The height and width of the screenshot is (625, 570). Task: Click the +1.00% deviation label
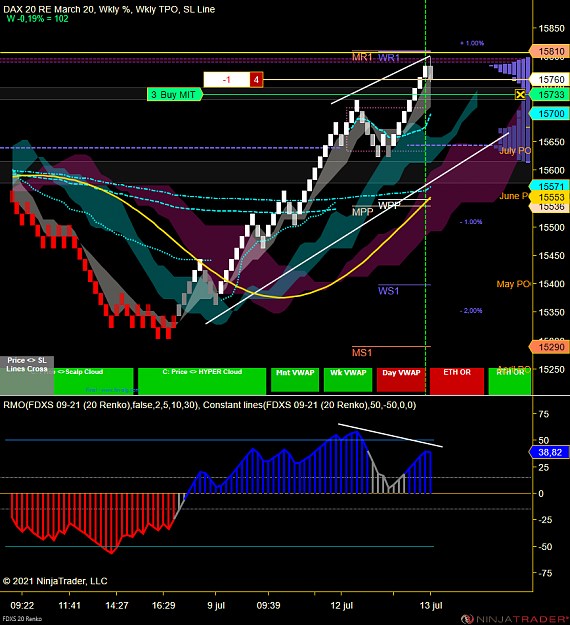pyautogui.click(x=472, y=43)
